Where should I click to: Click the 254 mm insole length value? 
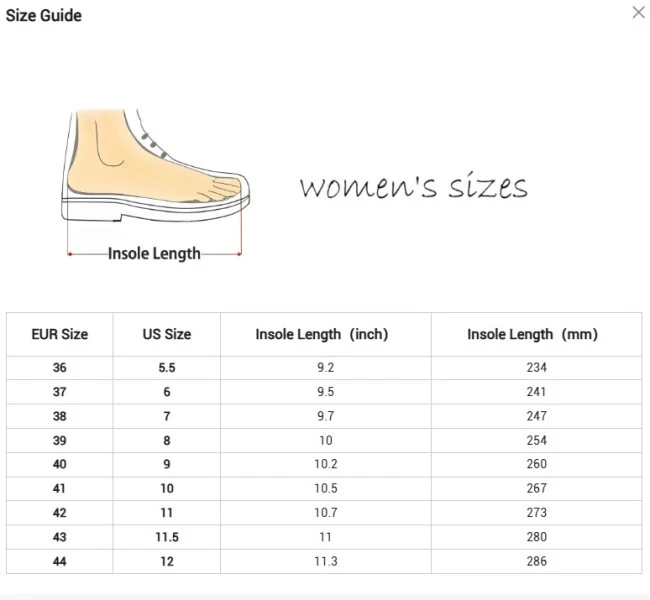click(x=536, y=440)
